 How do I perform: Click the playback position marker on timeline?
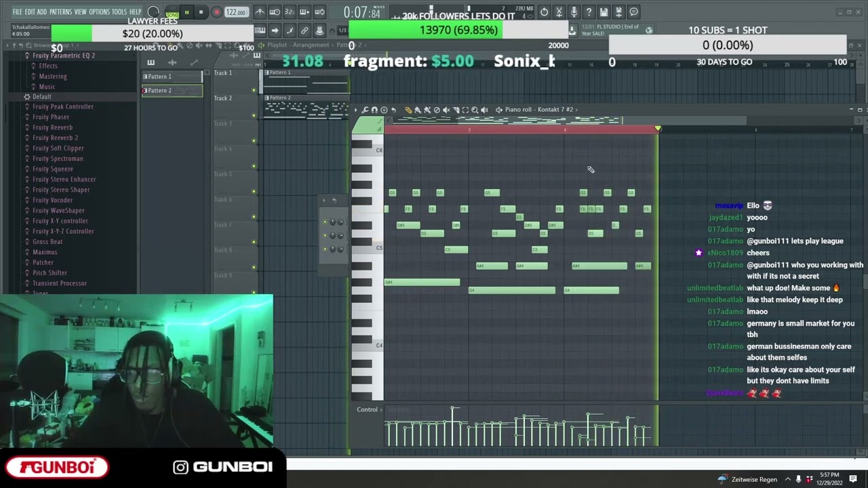[x=658, y=128]
